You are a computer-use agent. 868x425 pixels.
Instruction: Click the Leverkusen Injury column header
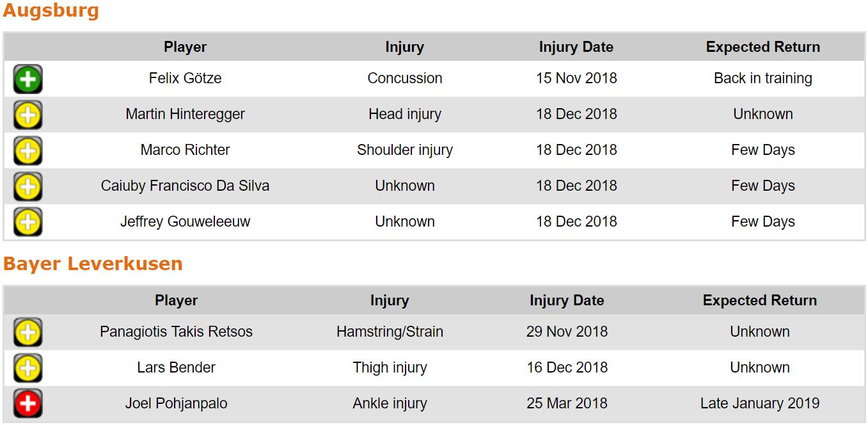(389, 300)
